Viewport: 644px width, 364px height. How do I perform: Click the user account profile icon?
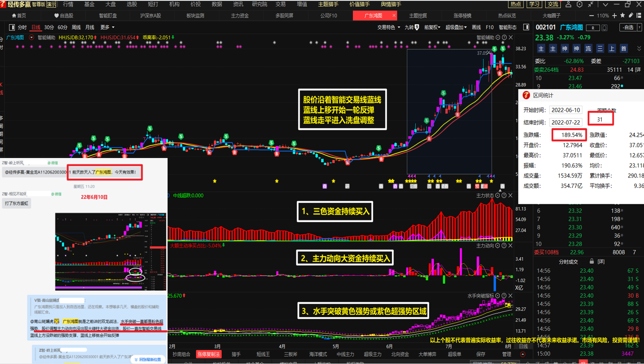point(568,4)
